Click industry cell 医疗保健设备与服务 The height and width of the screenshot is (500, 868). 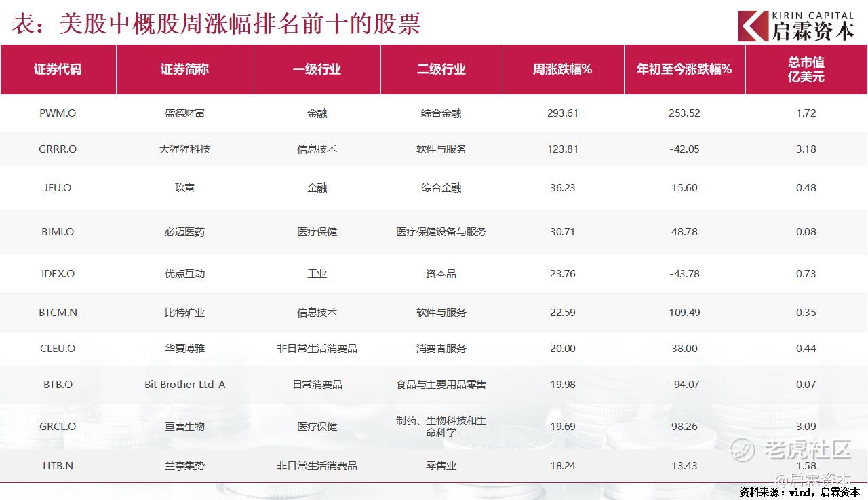(441, 231)
